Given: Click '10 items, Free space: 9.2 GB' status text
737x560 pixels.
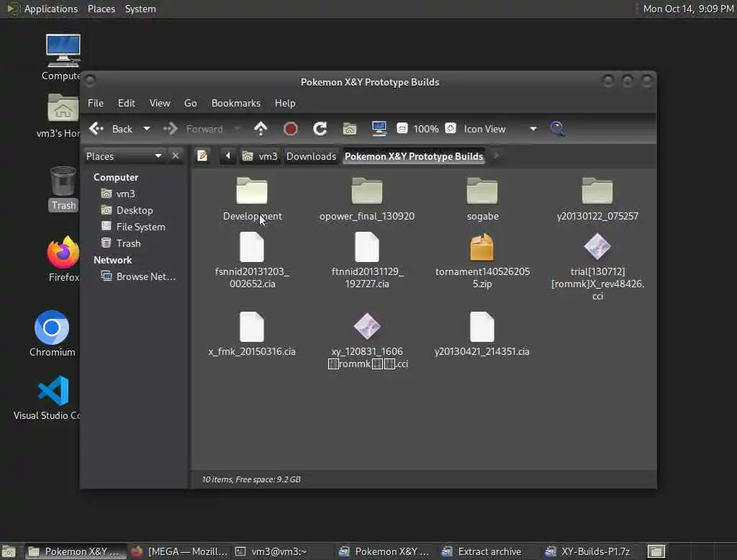Looking at the screenshot, I should point(251,479).
